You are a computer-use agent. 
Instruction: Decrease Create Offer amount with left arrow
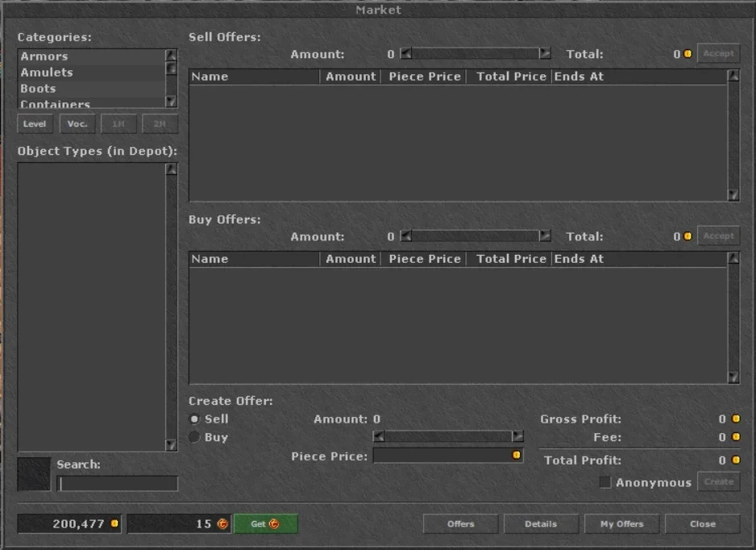379,436
